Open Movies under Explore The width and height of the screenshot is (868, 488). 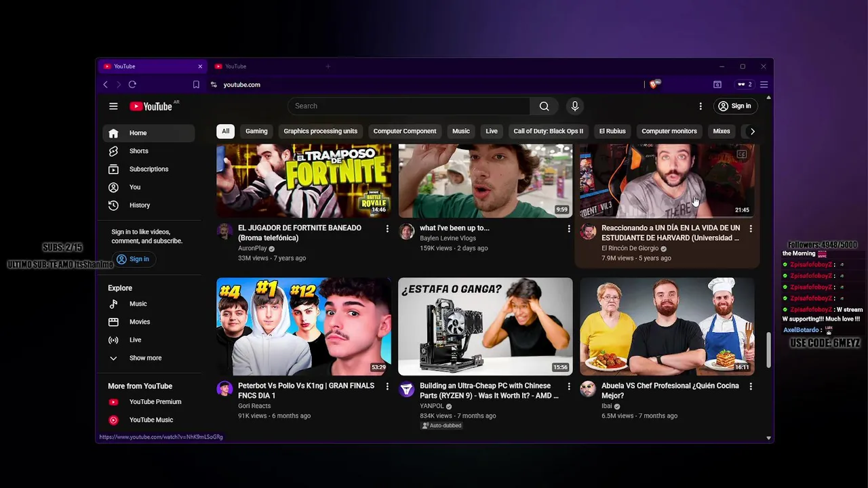coord(150,322)
